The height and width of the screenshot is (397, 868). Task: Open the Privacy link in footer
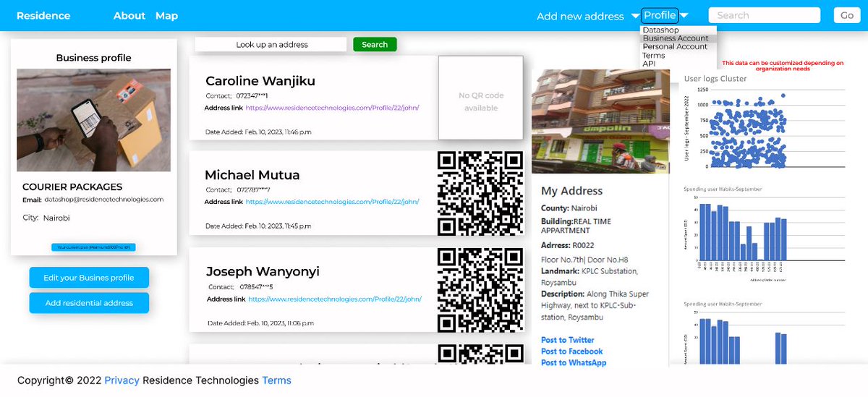tap(122, 380)
